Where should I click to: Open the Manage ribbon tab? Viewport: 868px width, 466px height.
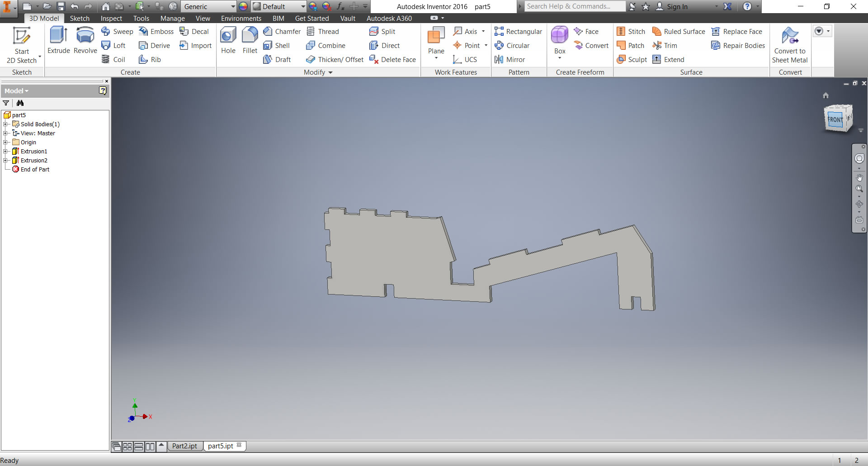(173, 18)
